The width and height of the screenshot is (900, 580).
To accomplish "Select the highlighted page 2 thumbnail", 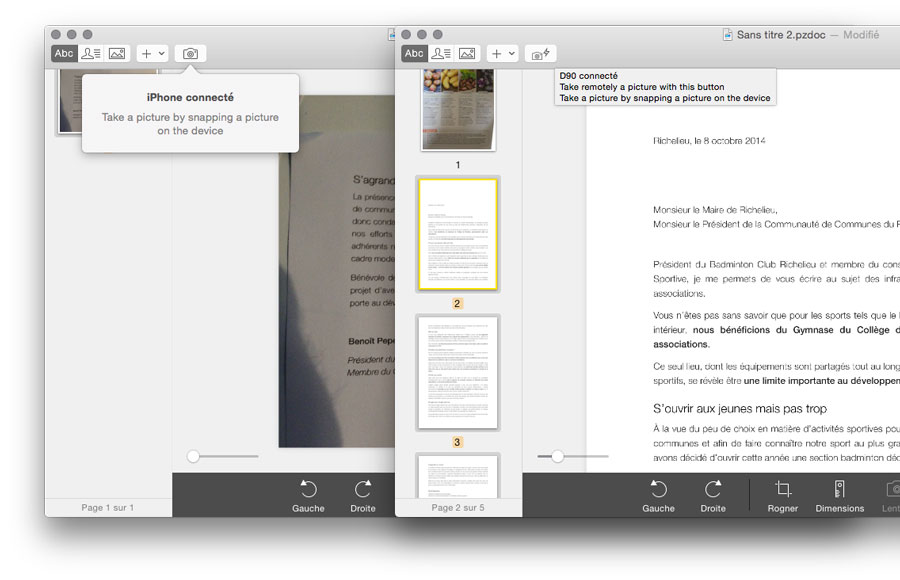I will point(458,234).
